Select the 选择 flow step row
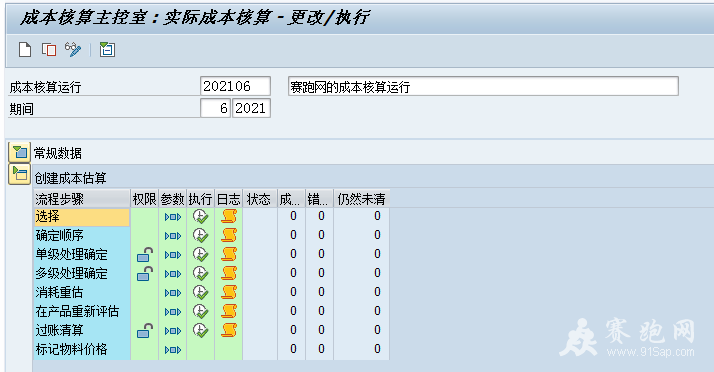714x372 pixels. tap(82, 217)
